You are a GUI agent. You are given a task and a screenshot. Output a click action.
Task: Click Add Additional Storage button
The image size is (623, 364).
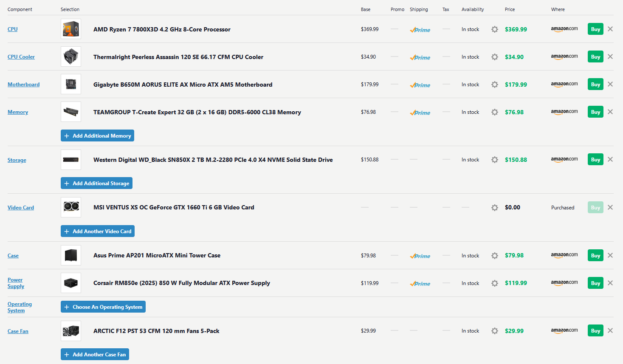[x=96, y=183]
